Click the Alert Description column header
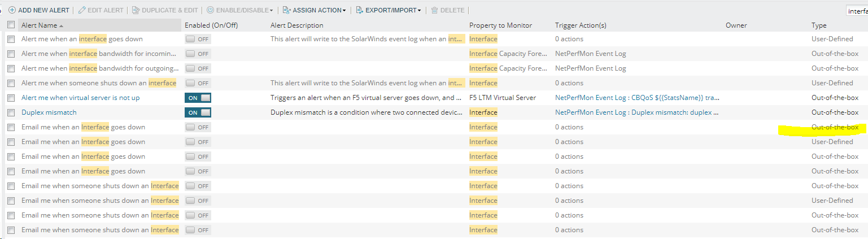Screen dimensions: 868x239 click(x=297, y=25)
